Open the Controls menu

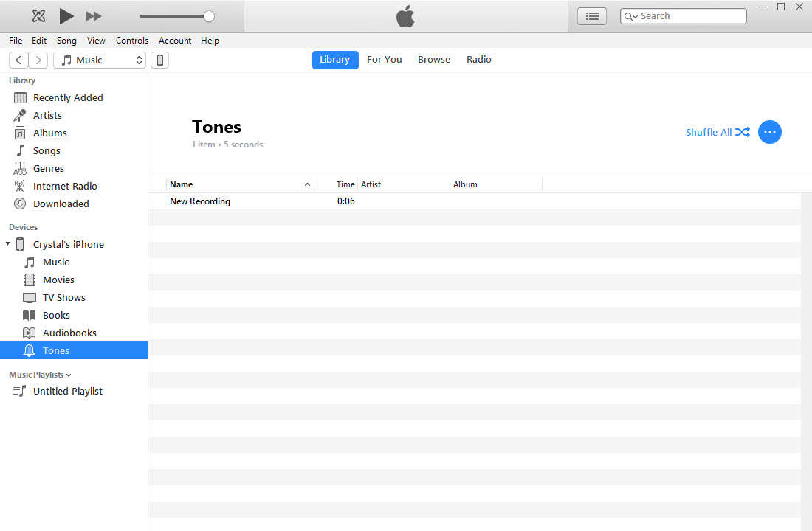132,41
